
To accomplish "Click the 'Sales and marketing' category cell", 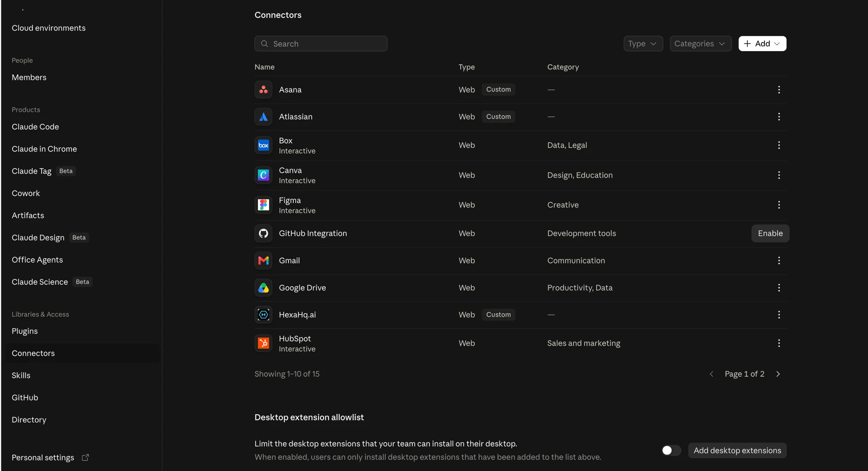I will click(584, 343).
